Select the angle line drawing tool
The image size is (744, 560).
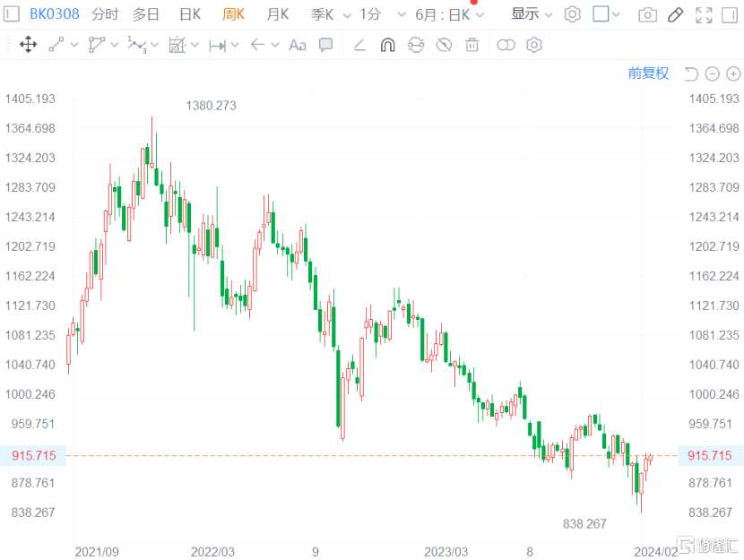coord(360,45)
